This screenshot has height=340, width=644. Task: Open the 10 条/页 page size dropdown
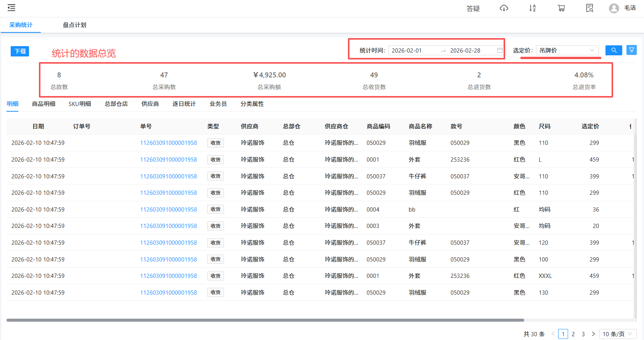coord(618,334)
